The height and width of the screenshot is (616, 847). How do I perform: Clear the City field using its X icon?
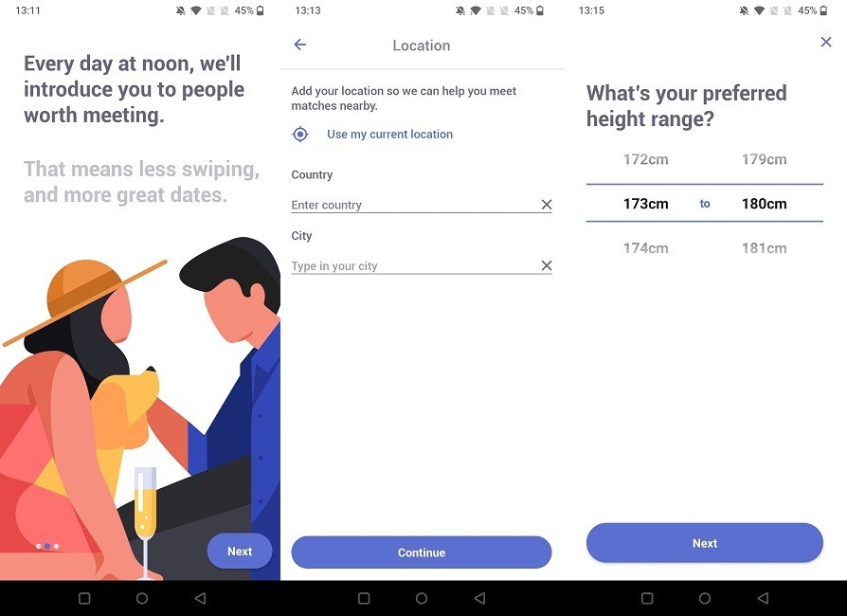[x=546, y=265]
